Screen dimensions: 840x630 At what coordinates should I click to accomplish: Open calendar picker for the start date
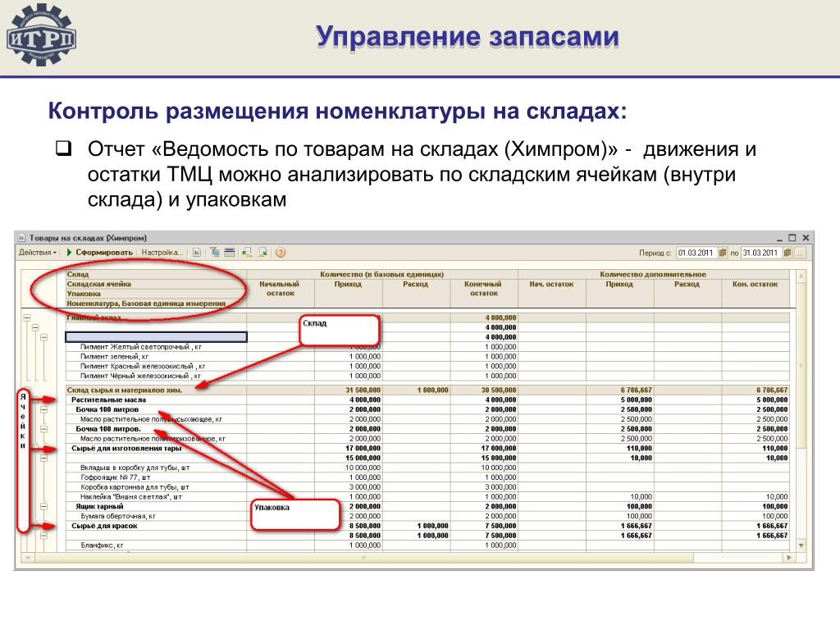tap(723, 253)
